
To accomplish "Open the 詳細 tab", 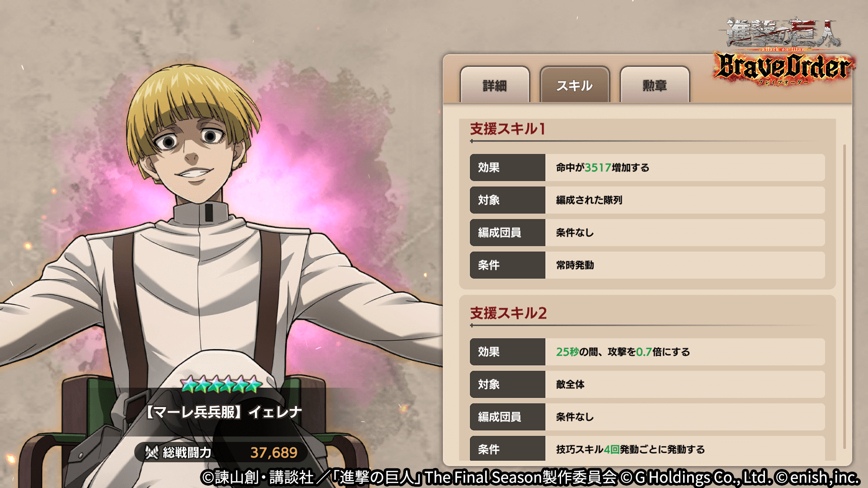I will point(495,85).
